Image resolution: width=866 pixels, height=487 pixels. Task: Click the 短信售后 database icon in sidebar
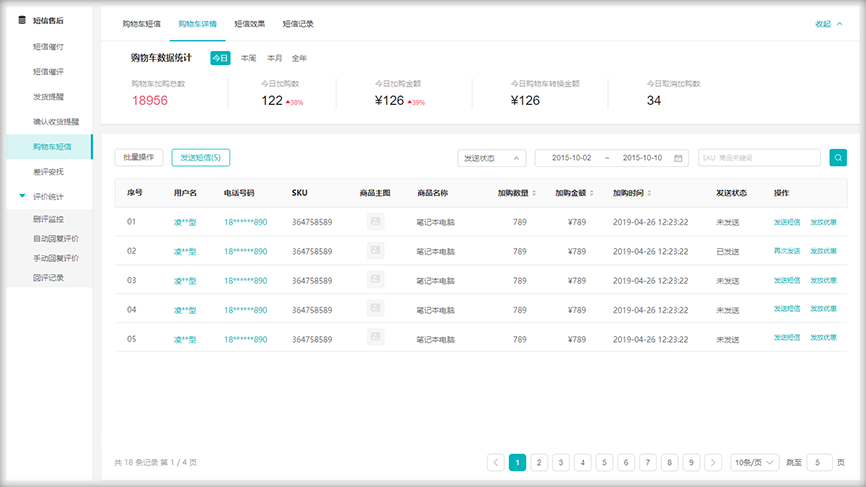(22, 20)
